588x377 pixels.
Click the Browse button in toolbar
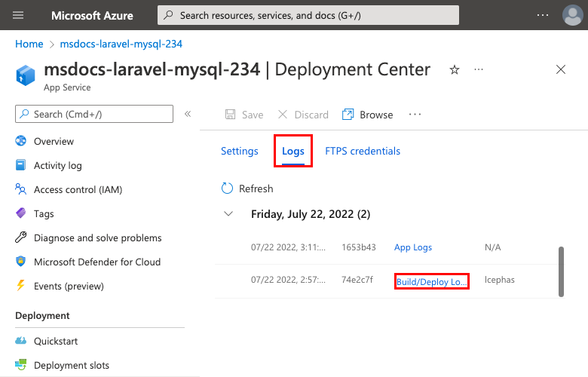pyautogui.click(x=368, y=115)
